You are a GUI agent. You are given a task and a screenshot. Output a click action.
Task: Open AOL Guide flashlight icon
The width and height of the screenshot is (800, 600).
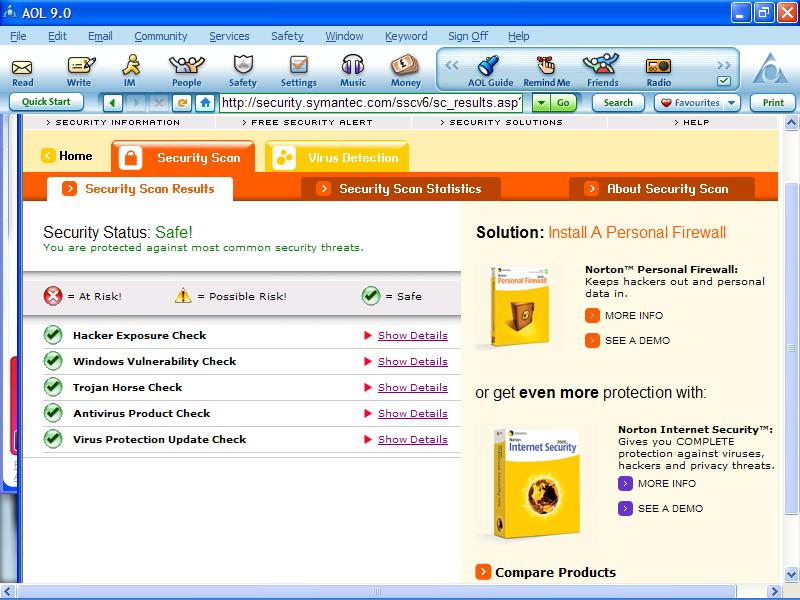(490, 71)
